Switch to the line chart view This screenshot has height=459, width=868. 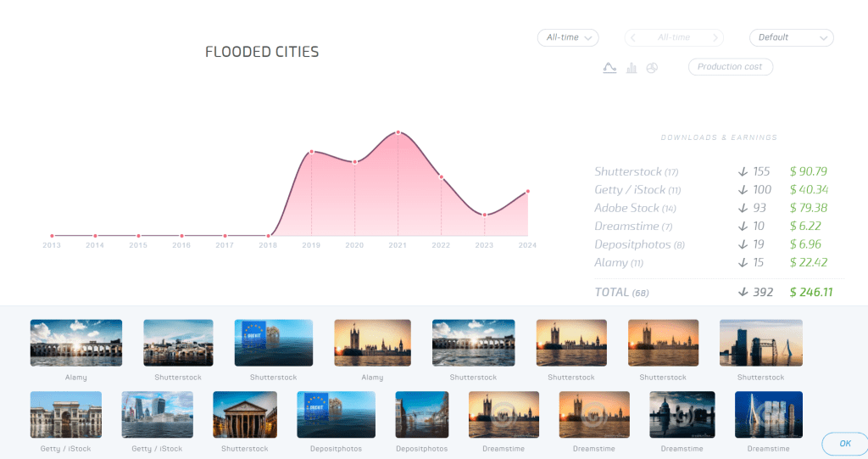[609, 68]
